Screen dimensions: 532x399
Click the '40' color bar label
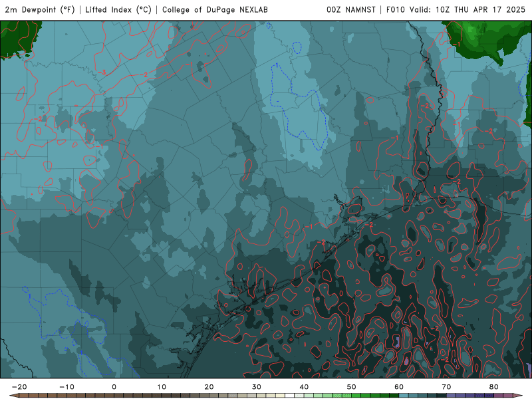(304, 387)
